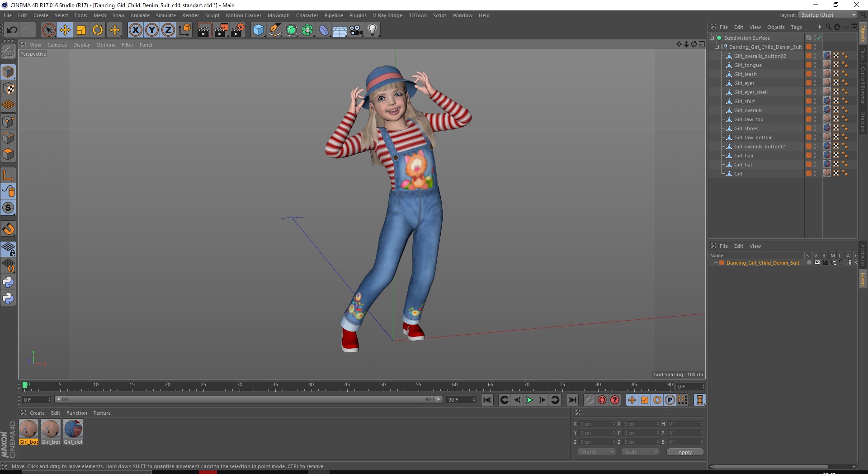Toggle Autokeying button
The height and width of the screenshot is (474, 868).
click(x=602, y=400)
